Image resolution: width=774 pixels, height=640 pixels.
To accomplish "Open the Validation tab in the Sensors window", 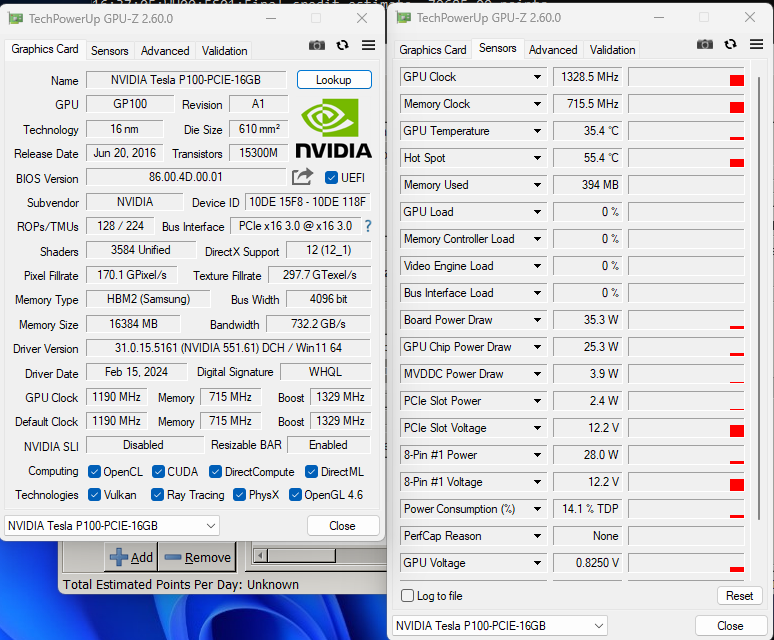I will pyautogui.click(x=612, y=50).
